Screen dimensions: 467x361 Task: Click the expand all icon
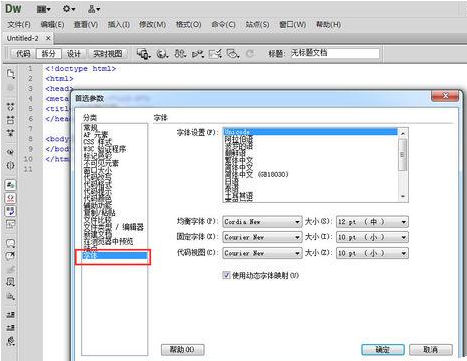click(x=10, y=133)
